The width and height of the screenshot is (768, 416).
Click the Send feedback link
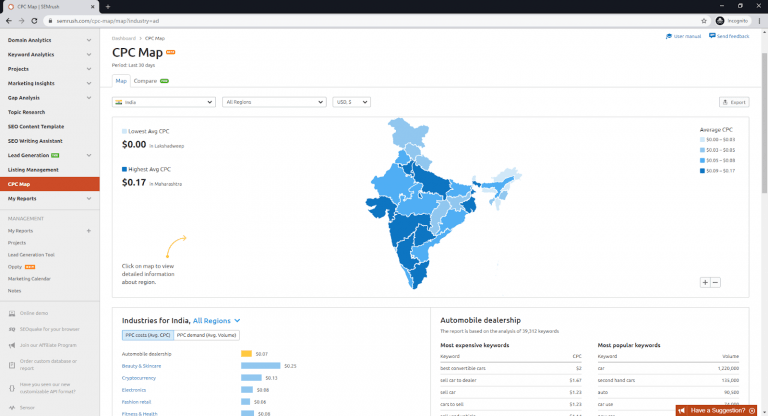[x=729, y=36]
